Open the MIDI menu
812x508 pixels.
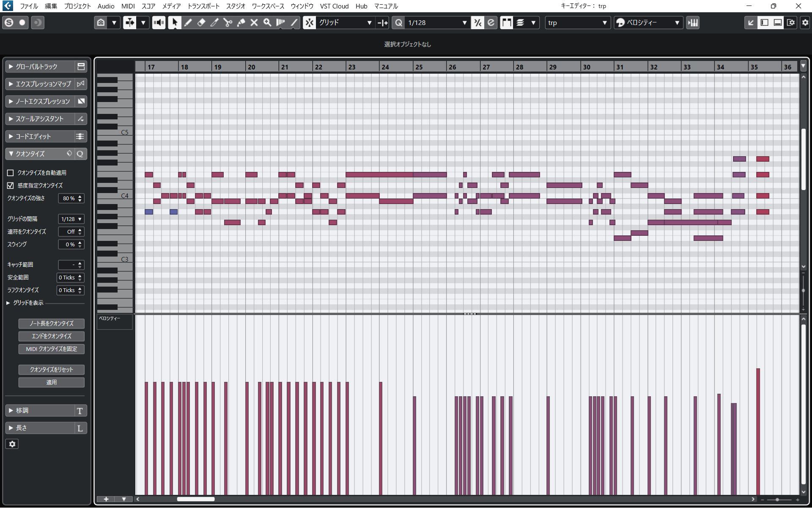pyautogui.click(x=128, y=6)
